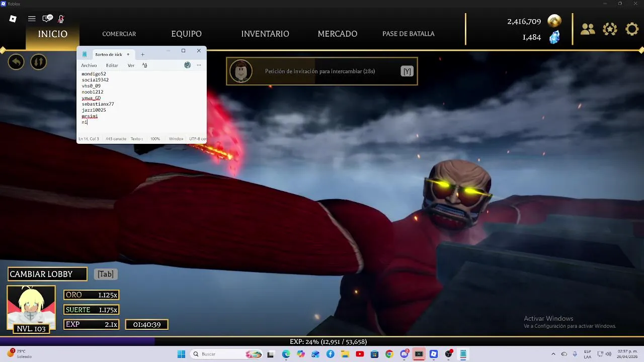Image resolution: width=644 pixels, height=362 pixels.
Task: Click the Buscar taskbar search box
Action: pyautogui.click(x=227, y=354)
